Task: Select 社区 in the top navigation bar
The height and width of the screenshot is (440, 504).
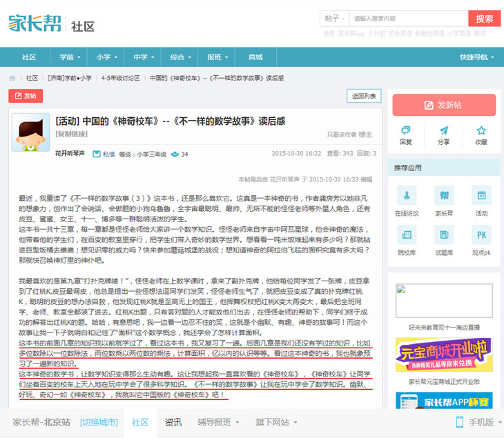Action: (29, 57)
